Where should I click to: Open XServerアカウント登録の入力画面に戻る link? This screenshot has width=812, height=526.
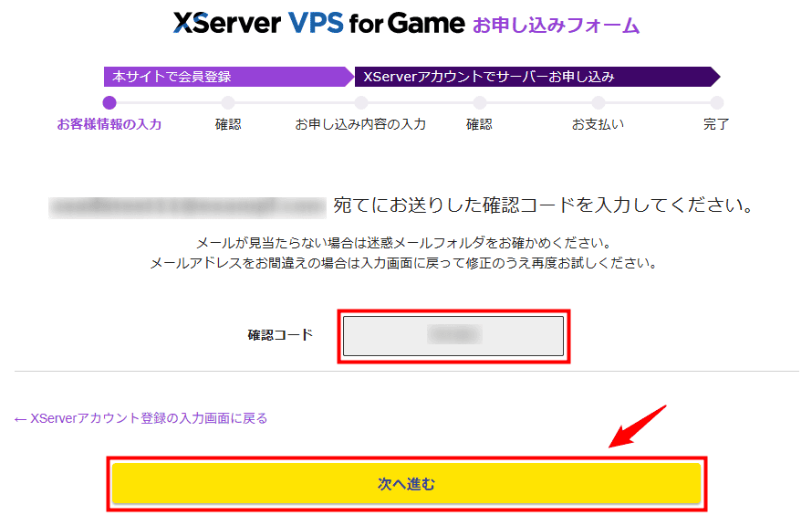(x=141, y=418)
